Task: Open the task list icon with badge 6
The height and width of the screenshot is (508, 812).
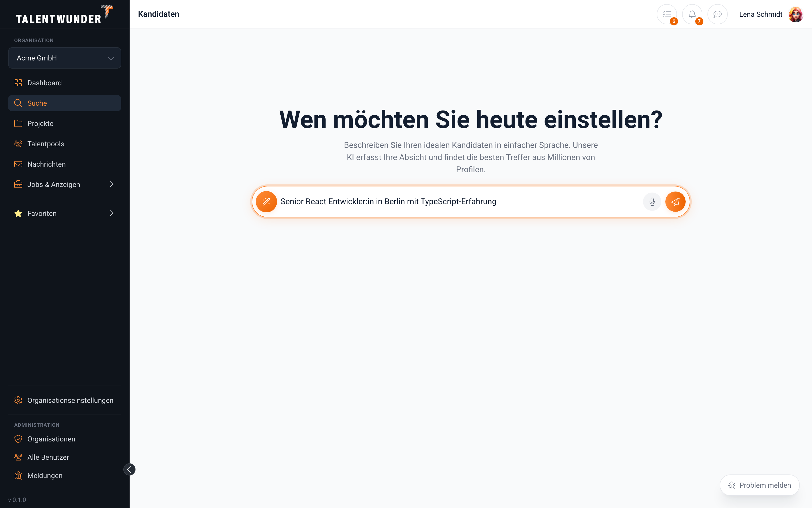Action: tap(667, 14)
